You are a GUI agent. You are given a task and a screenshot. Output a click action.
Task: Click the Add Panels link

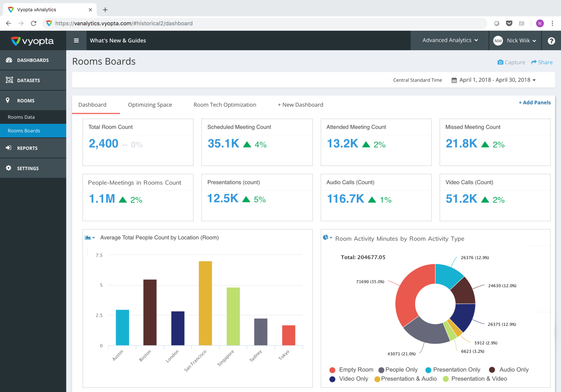[534, 102]
